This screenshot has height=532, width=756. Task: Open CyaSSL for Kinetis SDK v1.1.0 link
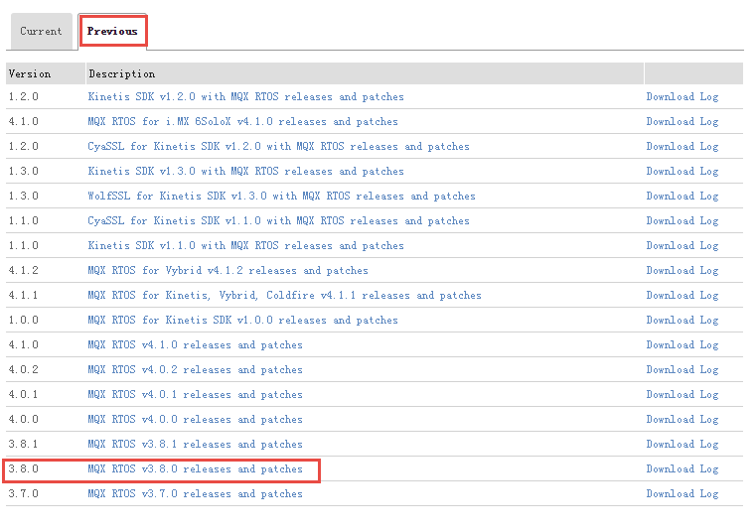pos(278,221)
